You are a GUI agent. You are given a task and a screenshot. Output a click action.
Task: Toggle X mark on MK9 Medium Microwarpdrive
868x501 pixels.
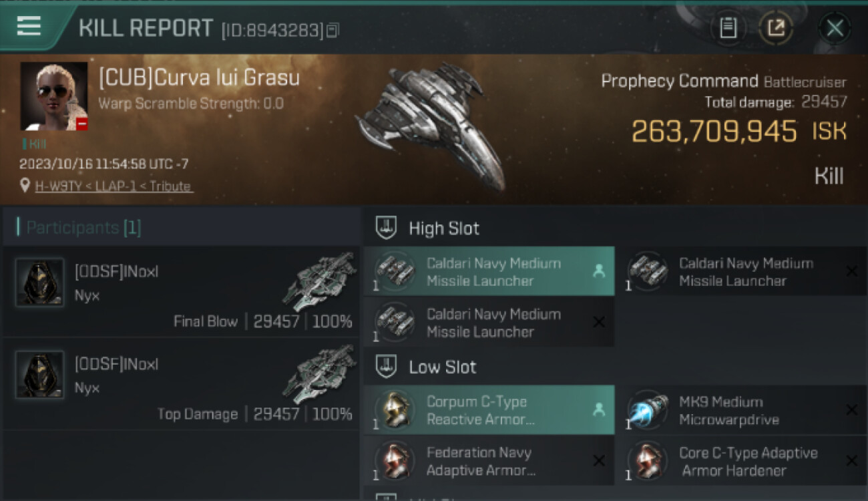[x=851, y=410]
